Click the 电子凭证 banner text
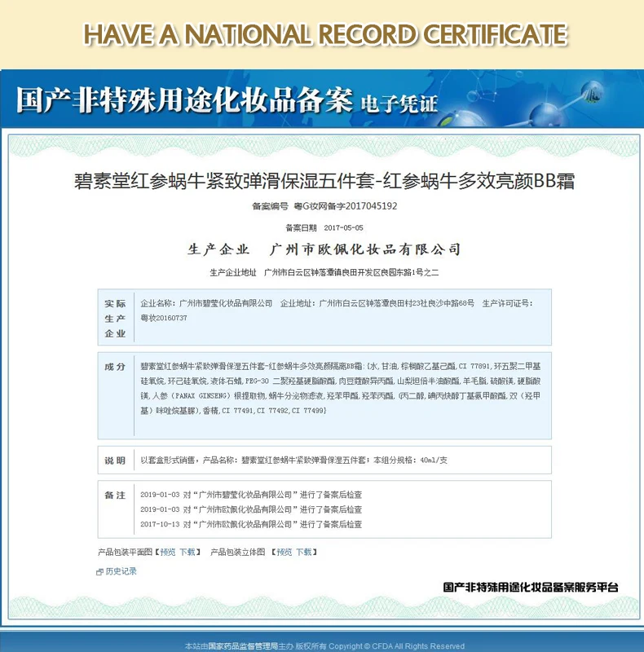644x652 pixels. (399, 104)
